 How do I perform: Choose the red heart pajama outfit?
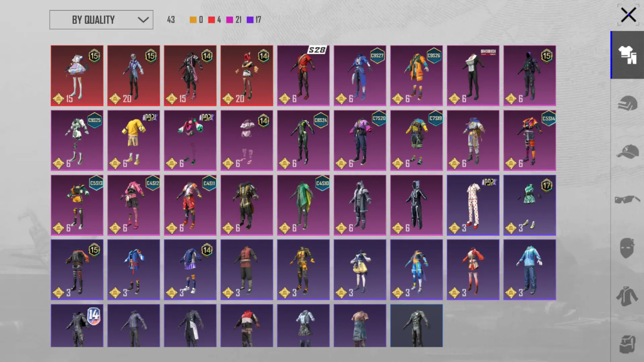pos(473,205)
